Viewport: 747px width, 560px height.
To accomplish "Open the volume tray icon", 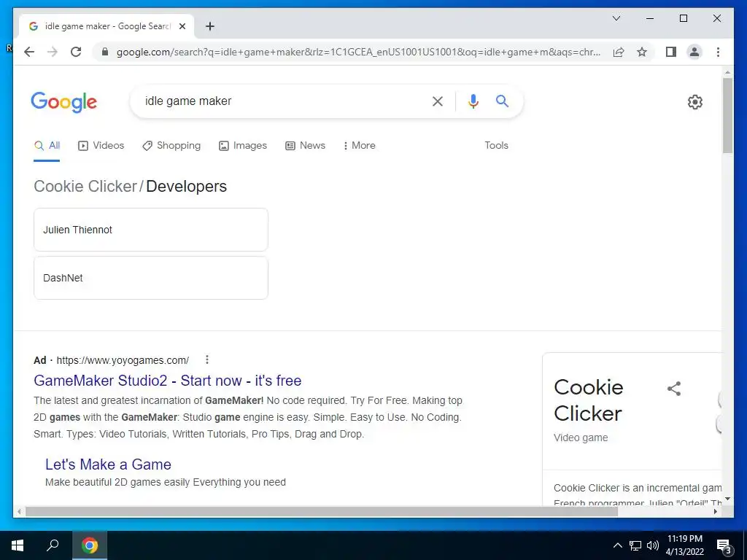I will 653,545.
